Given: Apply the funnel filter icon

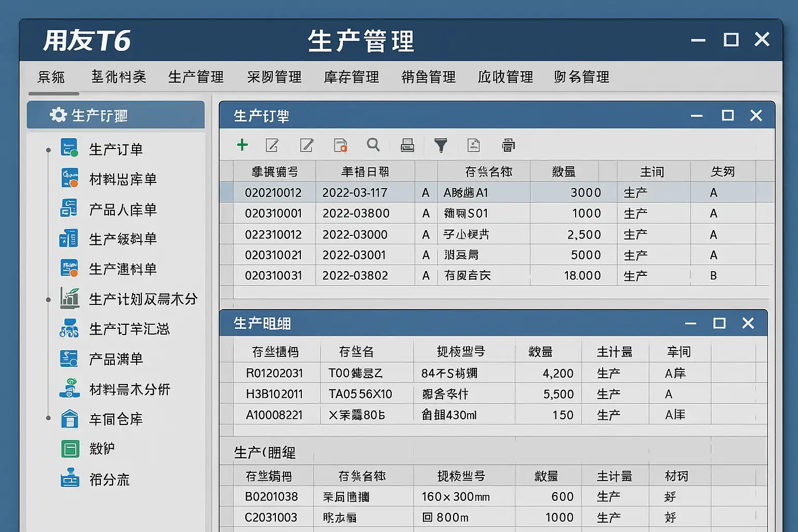Looking at the screenshot, I should (441, 145).
